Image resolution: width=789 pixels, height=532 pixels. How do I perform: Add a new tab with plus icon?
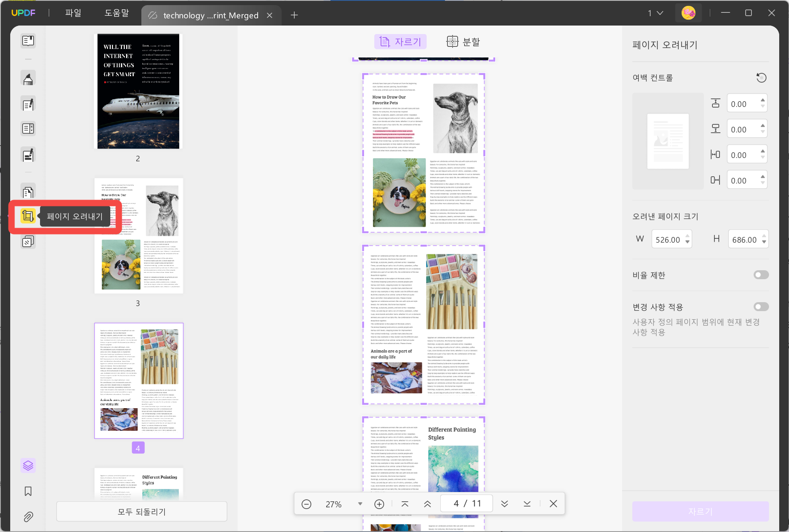tap(294, 15)
